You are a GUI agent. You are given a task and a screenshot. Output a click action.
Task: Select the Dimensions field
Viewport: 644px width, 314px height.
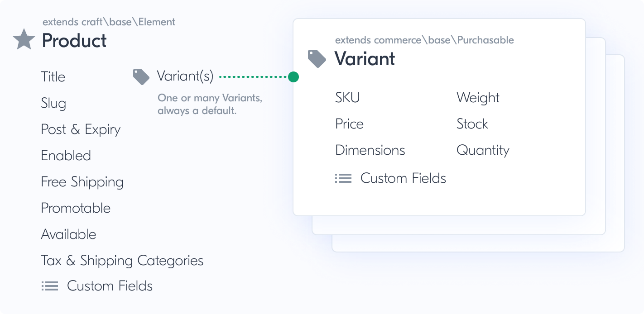click(x=370, y=150)
